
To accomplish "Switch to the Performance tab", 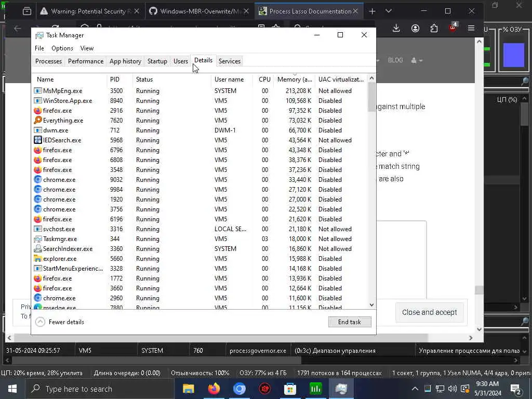I will (x=86, y=61).
